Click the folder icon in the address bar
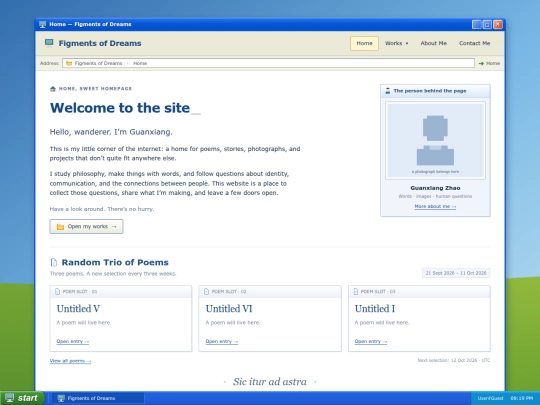Viewport: 540px width, 405px height. (x=69, y=63)
